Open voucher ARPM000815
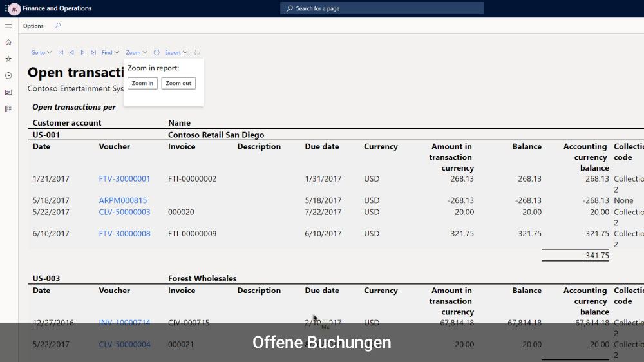 [123, 200]
